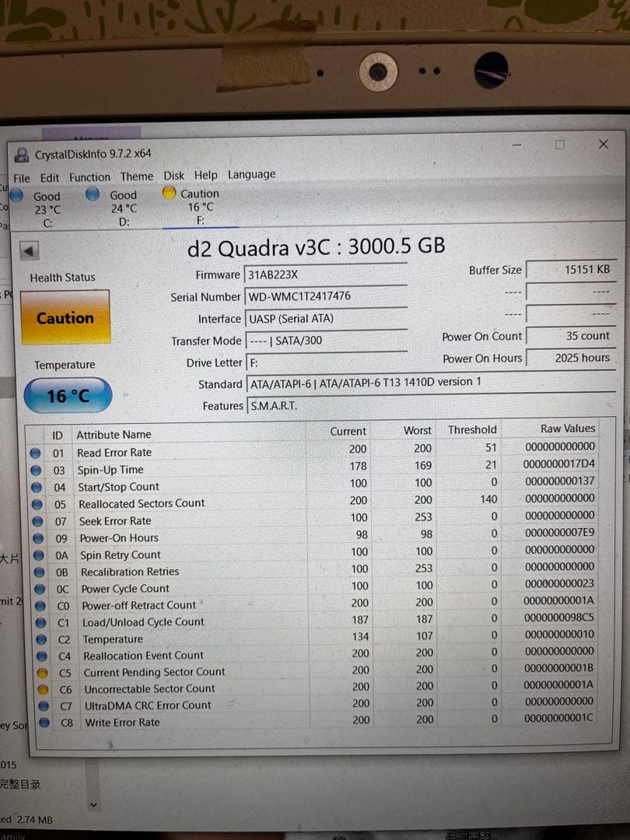Select the Temperature row current value 134

tap(360, 636)
